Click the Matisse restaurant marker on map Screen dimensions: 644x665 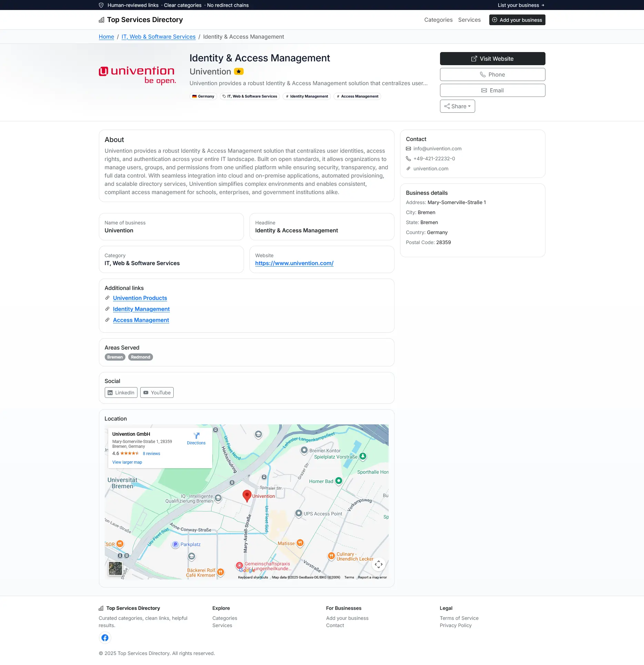[x=300, y=543]
